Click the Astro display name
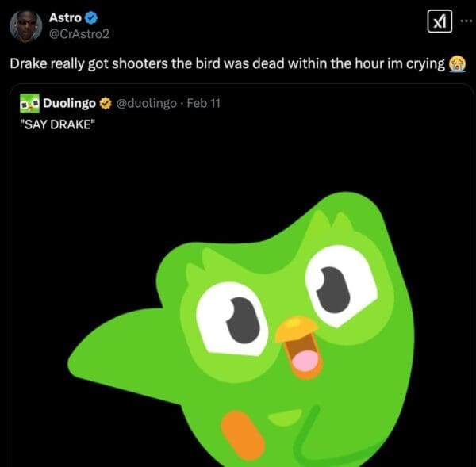 [x=66, y=17]
